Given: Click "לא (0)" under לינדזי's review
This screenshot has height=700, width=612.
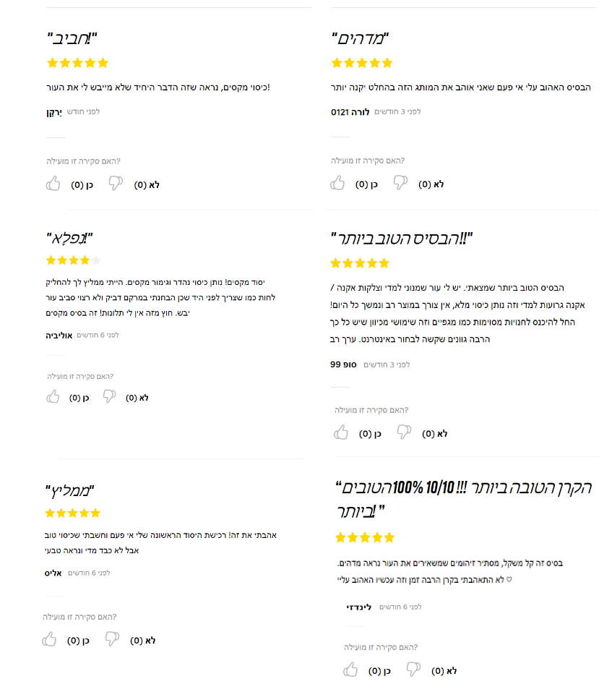Looking at the screenshot, I should pyautogui.click(x=444, y=671).
